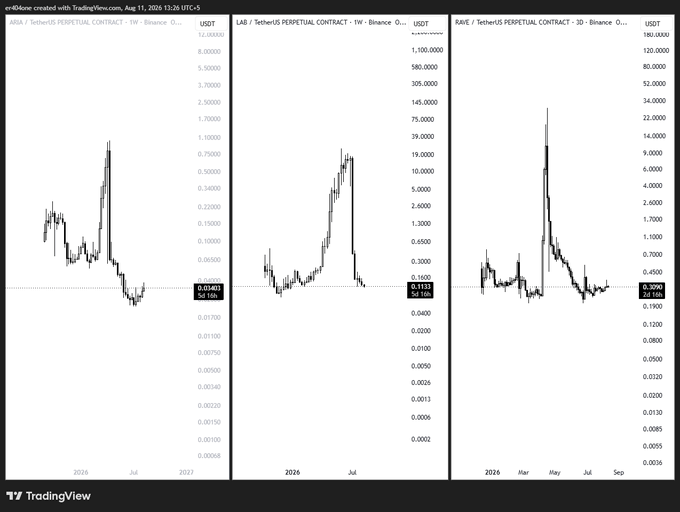Viewport: 680px width, 512px height.
Task: Click the Jul label on RAVE time axis
Action: [x=587, y=472]
